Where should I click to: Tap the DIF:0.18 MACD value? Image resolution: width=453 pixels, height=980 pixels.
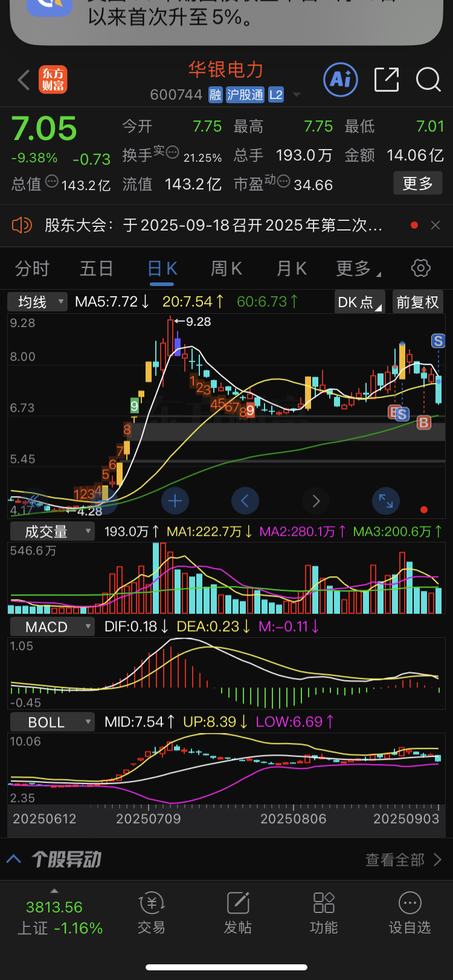(x=137, y=627)
